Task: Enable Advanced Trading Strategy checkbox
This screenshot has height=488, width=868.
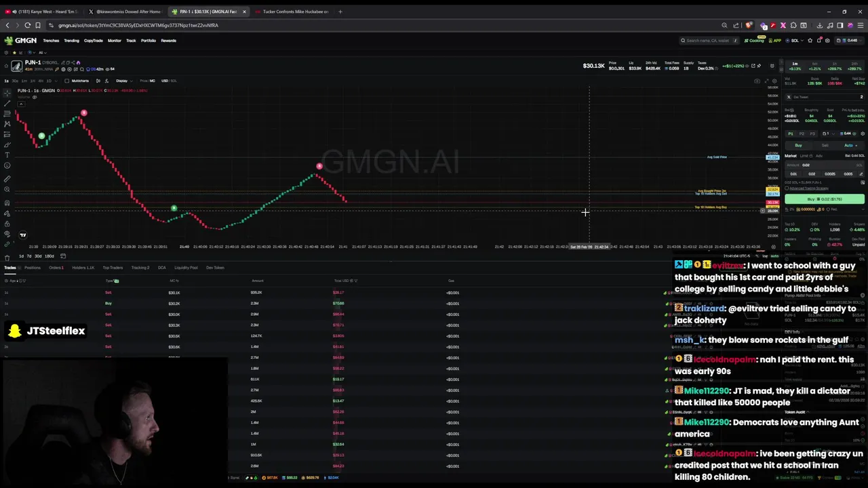Action: click(787, 188)
